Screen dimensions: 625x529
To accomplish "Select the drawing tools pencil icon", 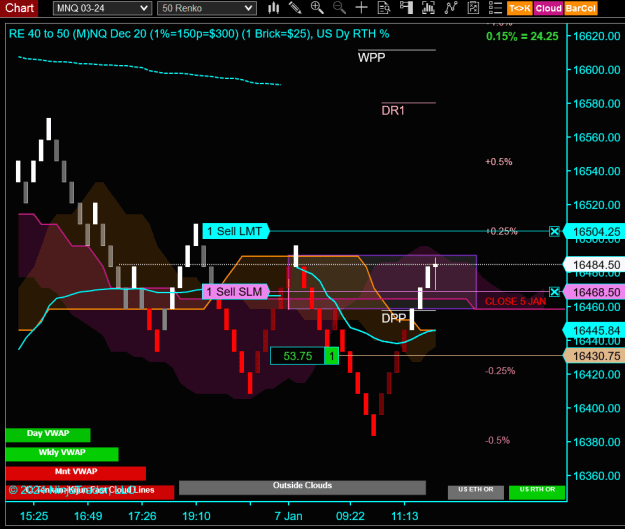I will tap(295, 8).
